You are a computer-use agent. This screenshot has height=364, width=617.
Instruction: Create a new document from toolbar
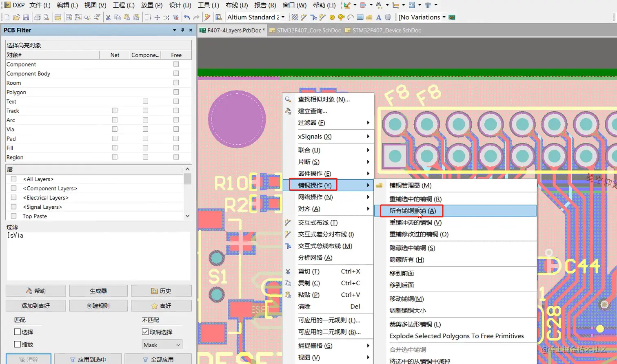click(7, 17)
